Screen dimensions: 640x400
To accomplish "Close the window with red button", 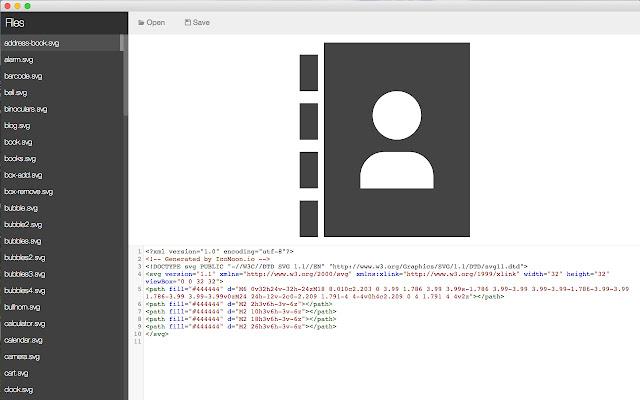I will click(7, 6).
